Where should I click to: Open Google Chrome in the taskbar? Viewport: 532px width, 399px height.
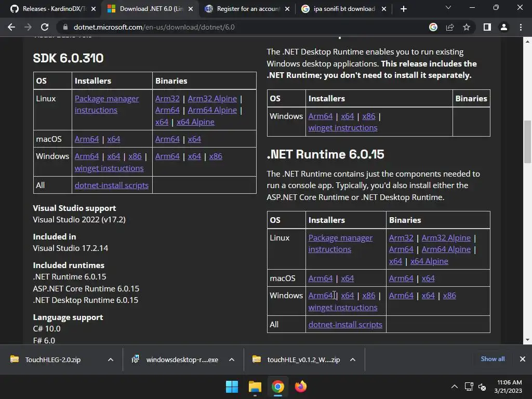277,387
